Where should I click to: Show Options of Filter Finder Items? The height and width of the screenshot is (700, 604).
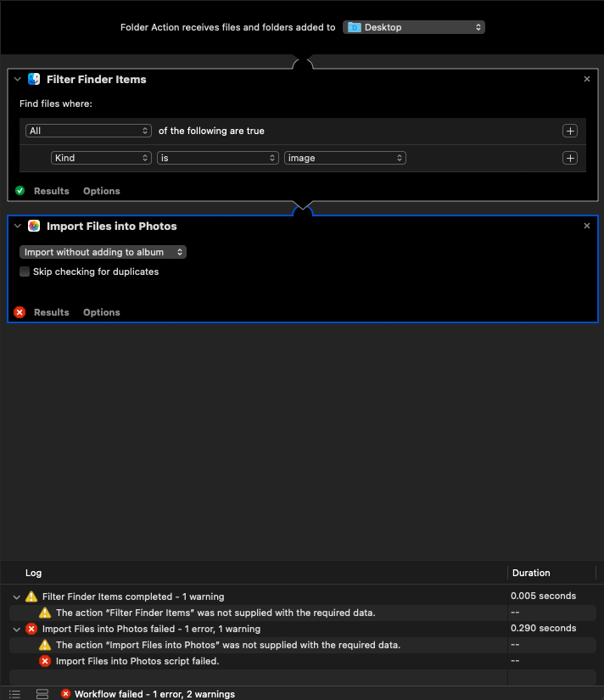click(x=101, y=191)
